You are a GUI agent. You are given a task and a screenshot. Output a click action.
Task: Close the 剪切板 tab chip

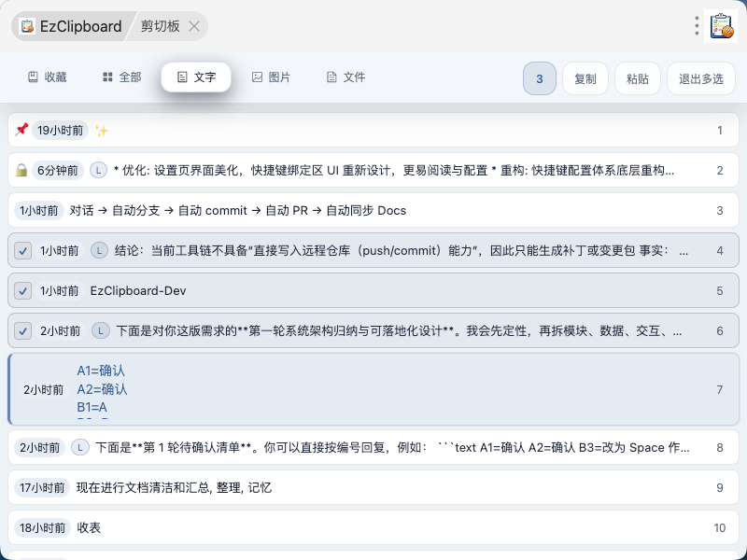(x=194, y=26)
